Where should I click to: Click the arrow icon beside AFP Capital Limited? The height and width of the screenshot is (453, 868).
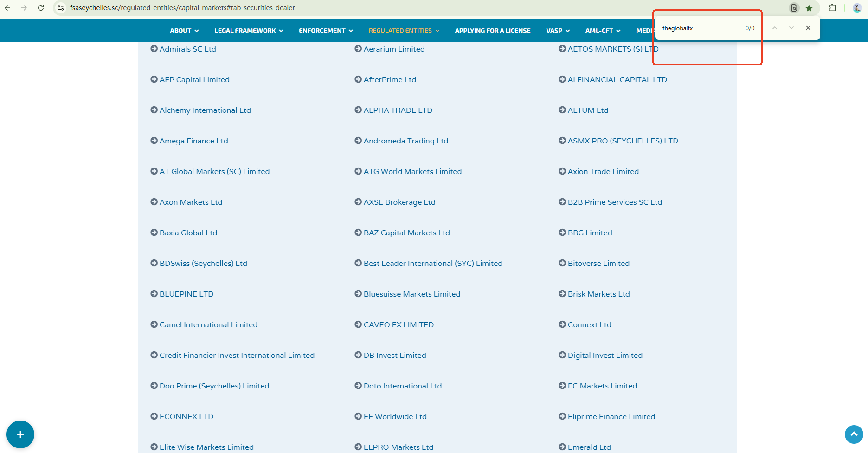(154, 79)
